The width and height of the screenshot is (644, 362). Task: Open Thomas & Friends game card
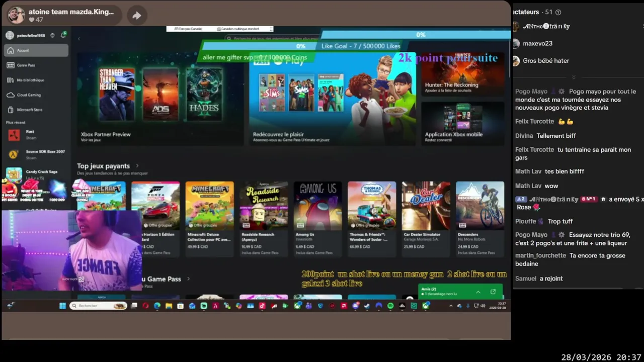point(372,219)
